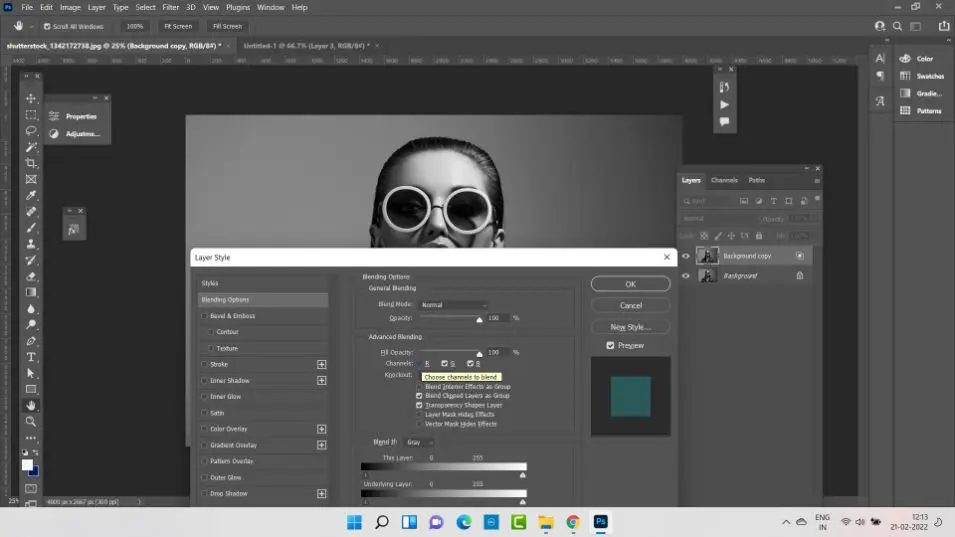Select the Eraser tool

point(31,276)
